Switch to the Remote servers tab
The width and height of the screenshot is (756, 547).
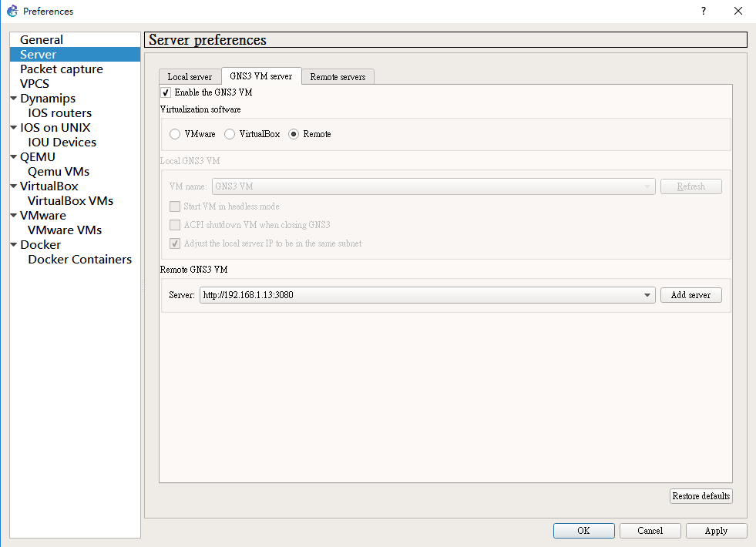pyautogui.click(x=338, y=76)
